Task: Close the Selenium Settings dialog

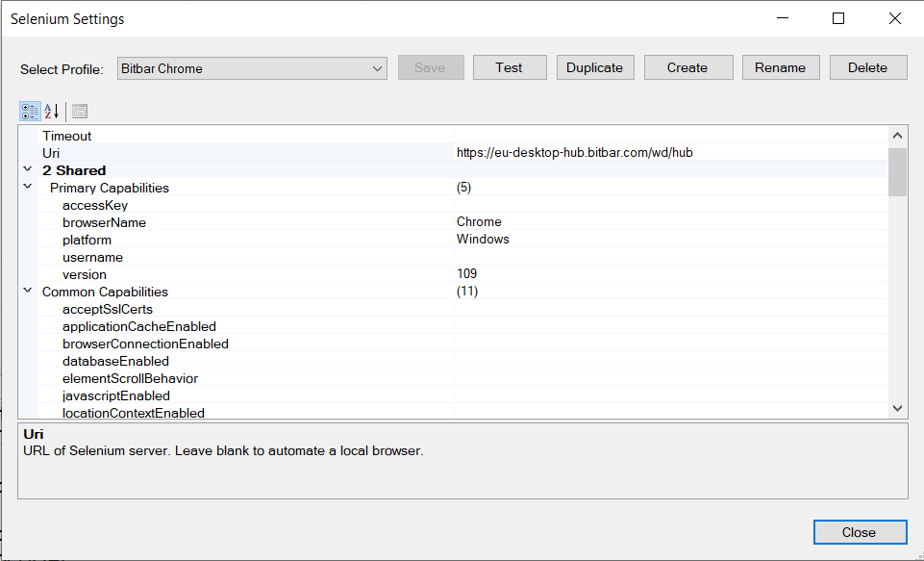Action: [859, 532]
